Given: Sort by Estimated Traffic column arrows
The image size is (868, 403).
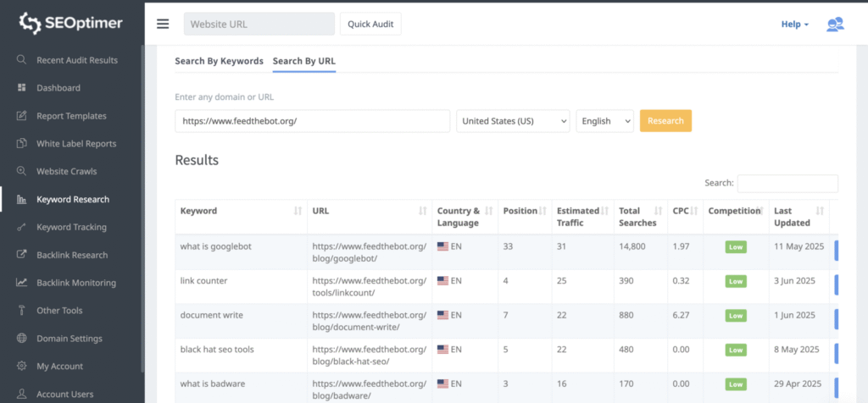Looking at the screenshot, I should (x=604, y=211).
